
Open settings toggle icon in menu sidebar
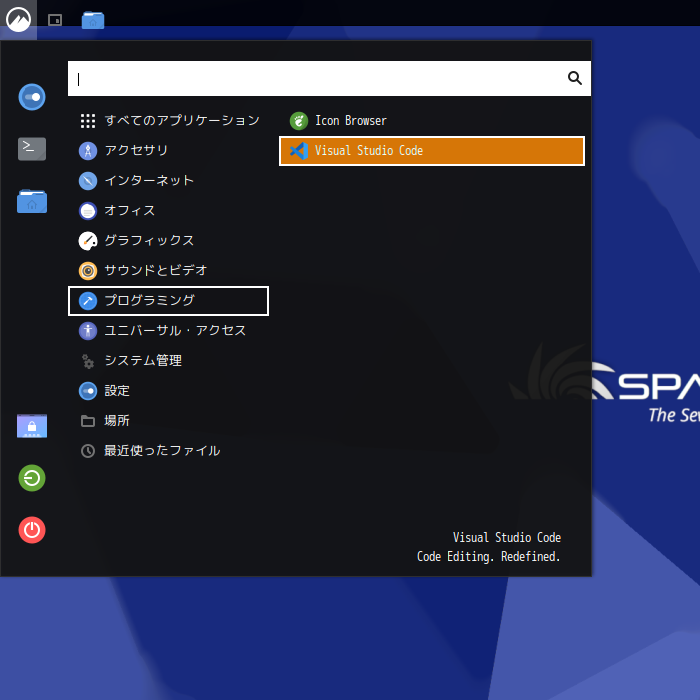(x=32, y=97)
